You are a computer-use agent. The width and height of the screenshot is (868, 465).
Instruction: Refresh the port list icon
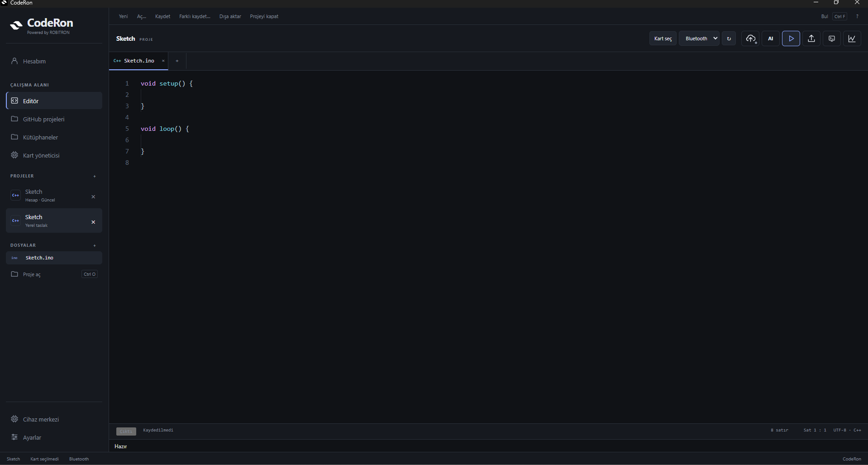(729, 38)
